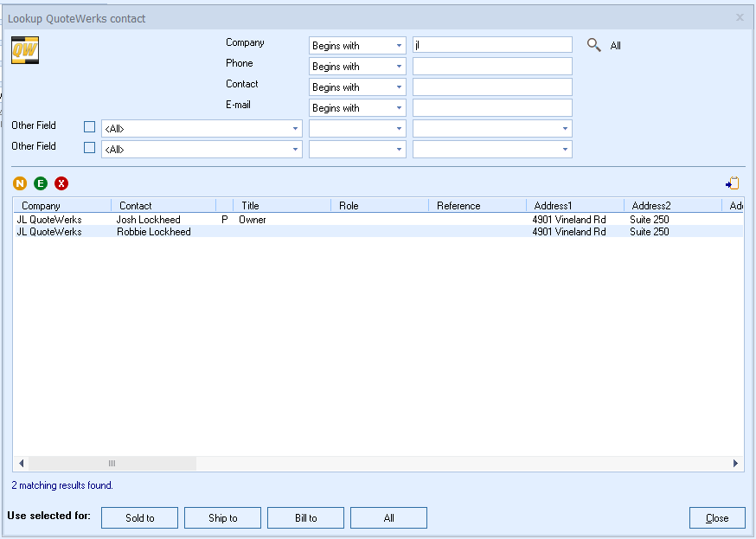The height and width of the screenshot is (539, 756).
Task: Sort results by Title column header
Action: pyautogui.click(x=282, y=206)
